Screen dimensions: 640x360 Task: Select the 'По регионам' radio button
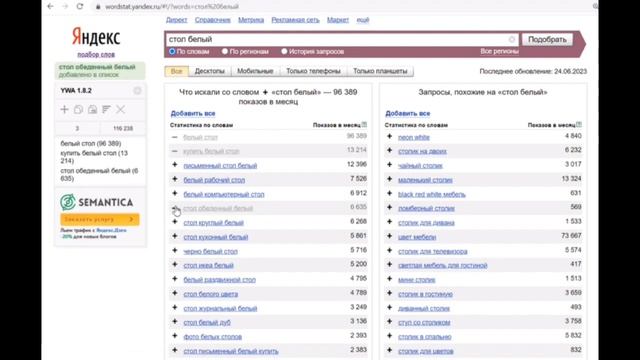[x=225, y=51]
